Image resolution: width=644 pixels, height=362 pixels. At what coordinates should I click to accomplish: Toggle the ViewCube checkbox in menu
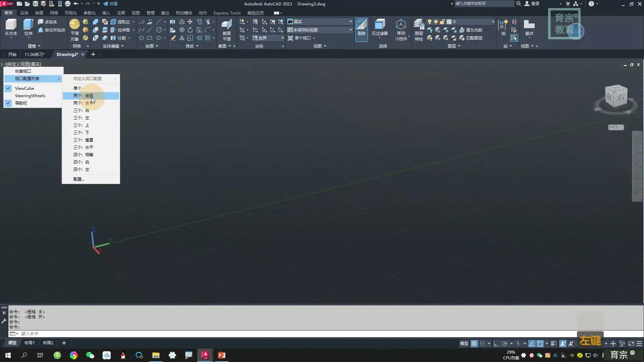point(24,88)
